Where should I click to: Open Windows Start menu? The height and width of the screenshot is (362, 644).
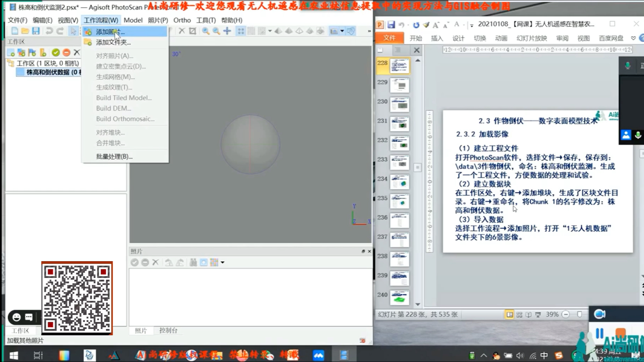tap(14, 355)
